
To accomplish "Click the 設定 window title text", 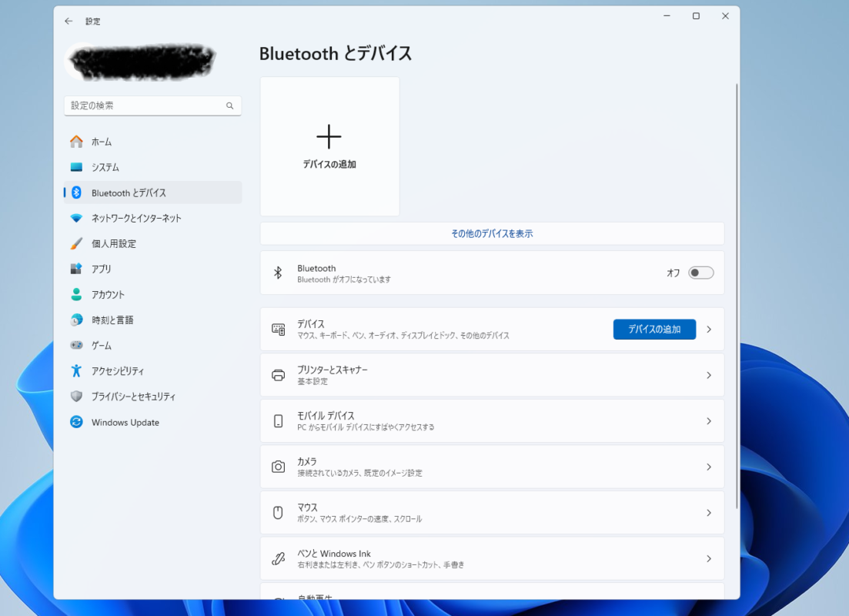I will pyautogui.click(x=92, y=21).
